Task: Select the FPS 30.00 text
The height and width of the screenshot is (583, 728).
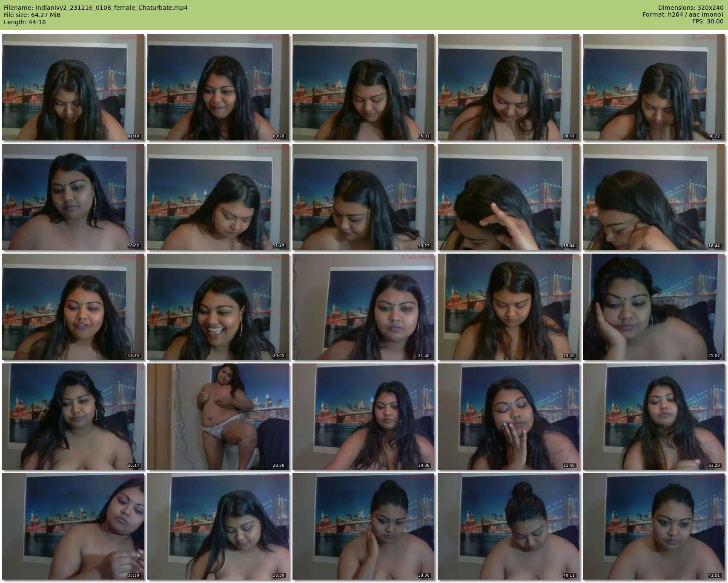Action: (708, 21)
